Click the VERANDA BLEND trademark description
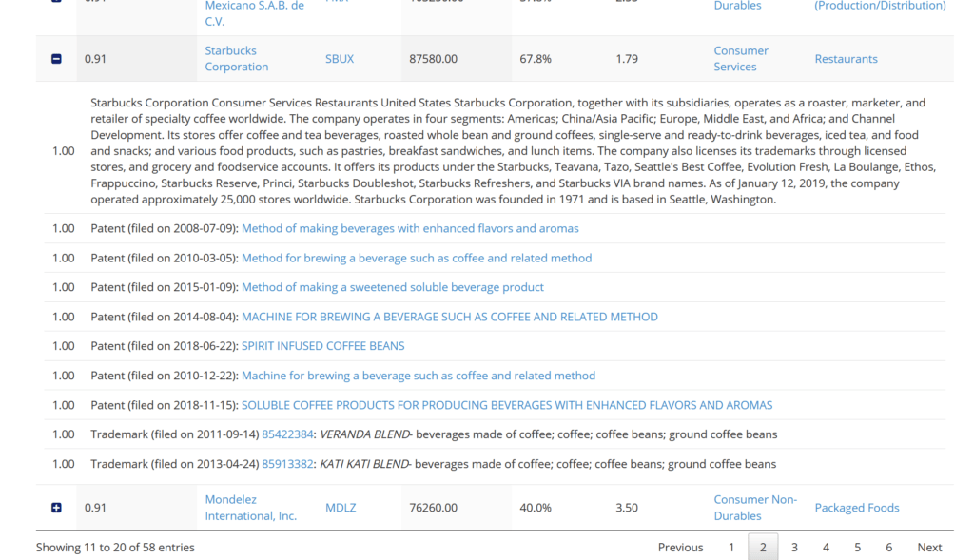The width and height of the screenshot is (974, 560). (548, 434)
